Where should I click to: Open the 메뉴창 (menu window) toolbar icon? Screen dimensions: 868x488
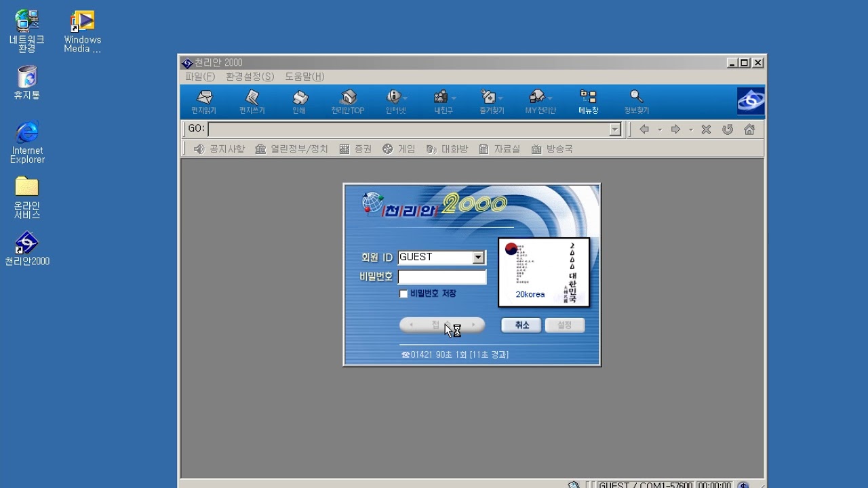click(589, 102)
